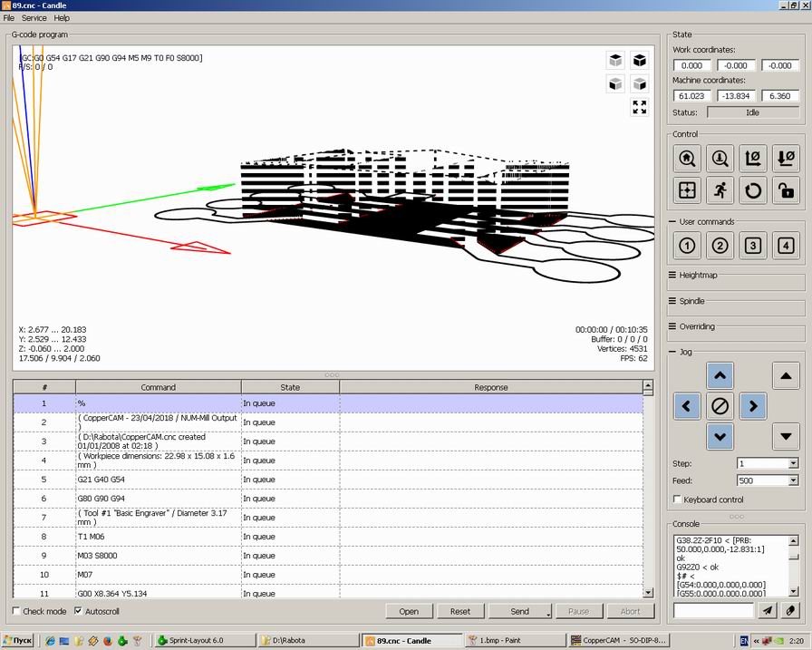Image resolution: width=812 pixels, height=650 pixels.
Task: Enable Keyboard control checkbox
Action: tap(677, 500)
